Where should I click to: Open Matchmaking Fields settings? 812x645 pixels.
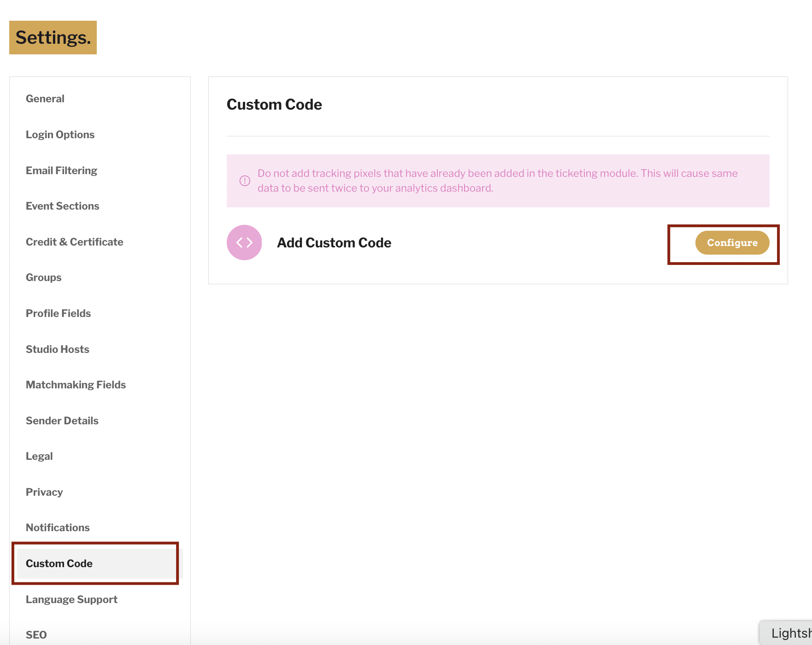pyautogui.click(x=76, y=385)
